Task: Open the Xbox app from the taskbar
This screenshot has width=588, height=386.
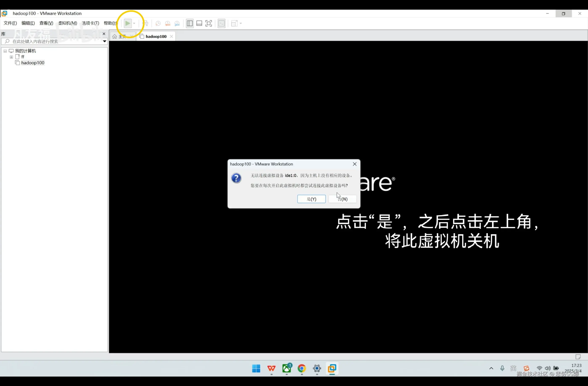Action: (287, 368)
